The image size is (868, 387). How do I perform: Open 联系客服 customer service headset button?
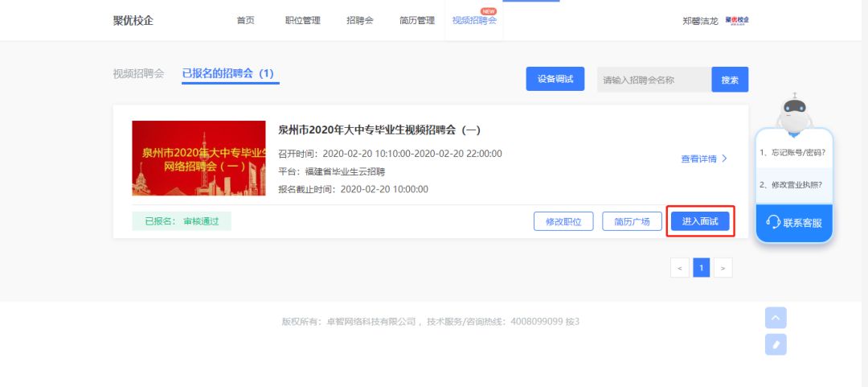[794, 223]
